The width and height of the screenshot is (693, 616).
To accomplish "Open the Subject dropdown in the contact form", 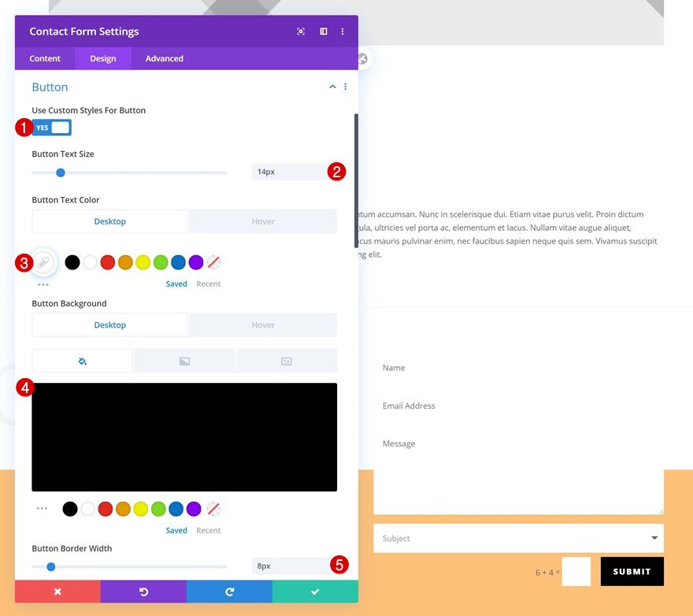I will point(654,538).
